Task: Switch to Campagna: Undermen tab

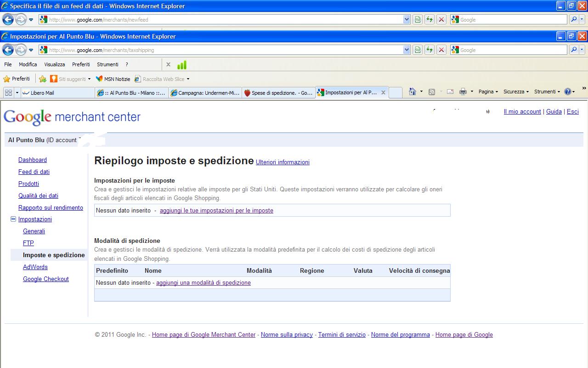Action: pos(205,92)
